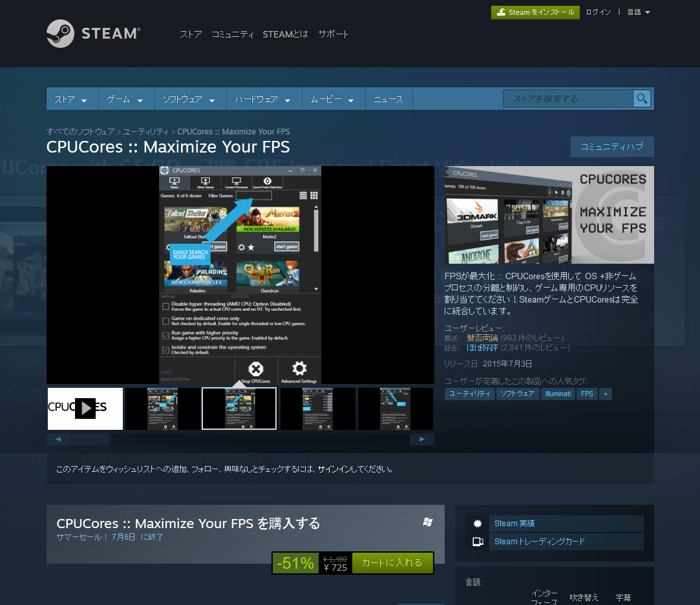Click the FPS tag

587,394
